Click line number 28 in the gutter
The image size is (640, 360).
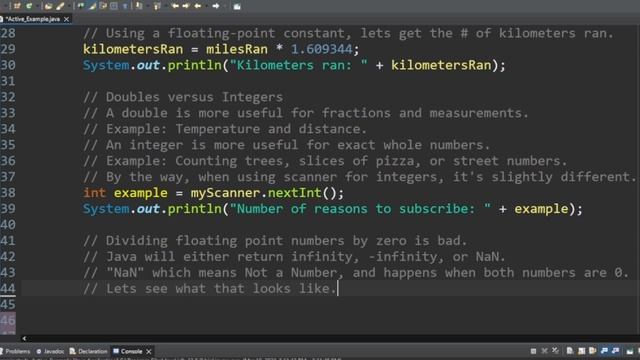coord(8,33)
